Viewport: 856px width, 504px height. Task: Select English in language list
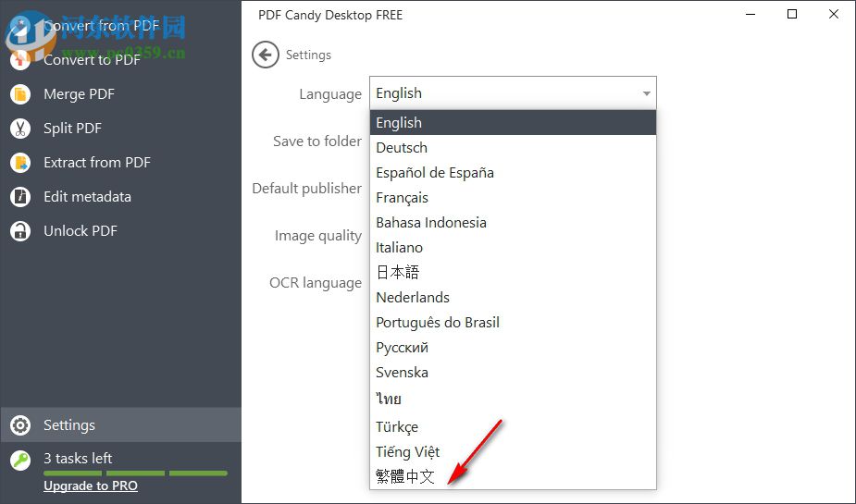[x=514, y=123]
